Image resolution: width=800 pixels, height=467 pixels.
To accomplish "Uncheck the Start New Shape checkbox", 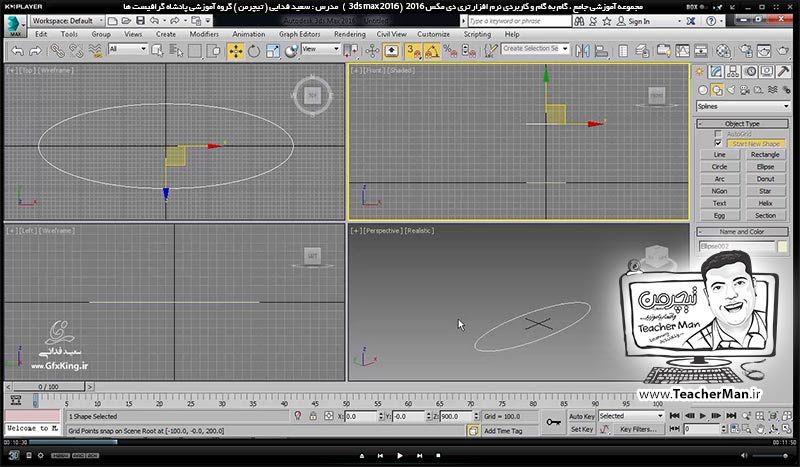I will 718,143.
